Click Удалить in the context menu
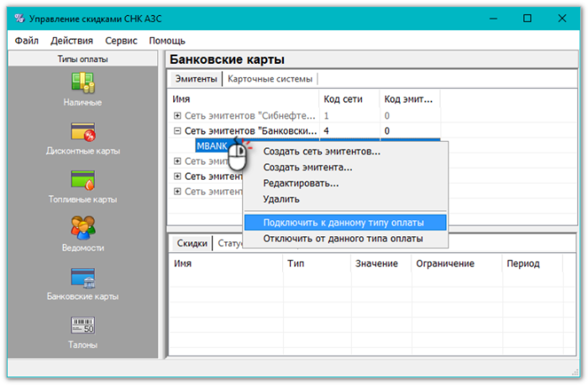Viewport: 588px width, 385px height. pyautogui.click(x=281, y=199)
